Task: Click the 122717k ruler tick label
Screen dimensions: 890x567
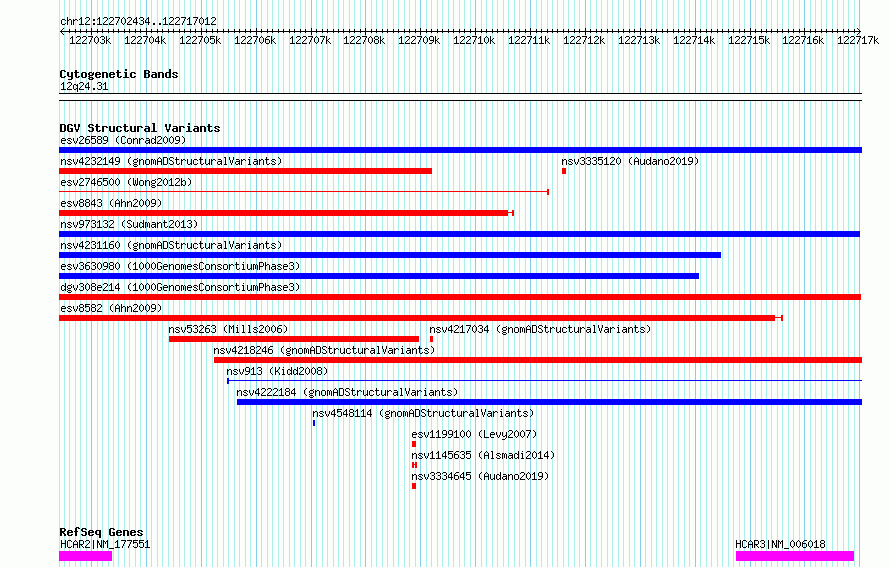Action: pyautogui.click(x=858, y=40)
